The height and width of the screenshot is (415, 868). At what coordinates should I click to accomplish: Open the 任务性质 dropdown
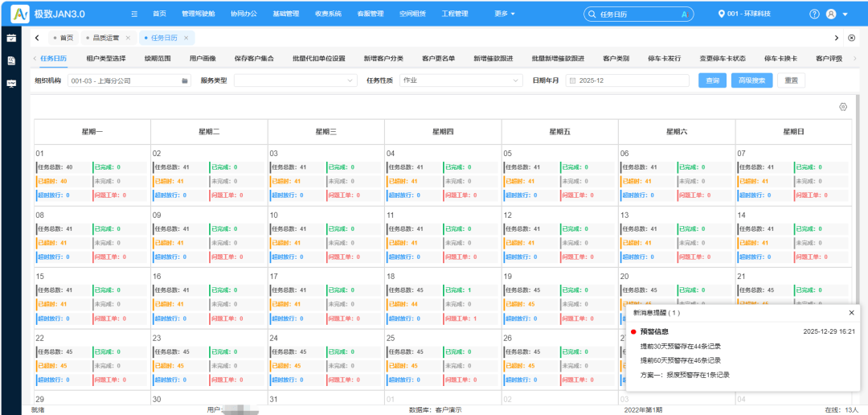tap(460, 80)
